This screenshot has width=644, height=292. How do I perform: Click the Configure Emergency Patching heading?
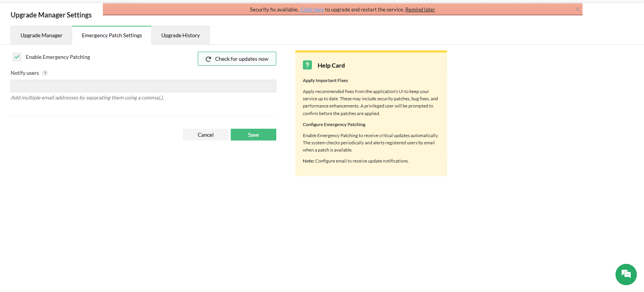pos(334,125)
